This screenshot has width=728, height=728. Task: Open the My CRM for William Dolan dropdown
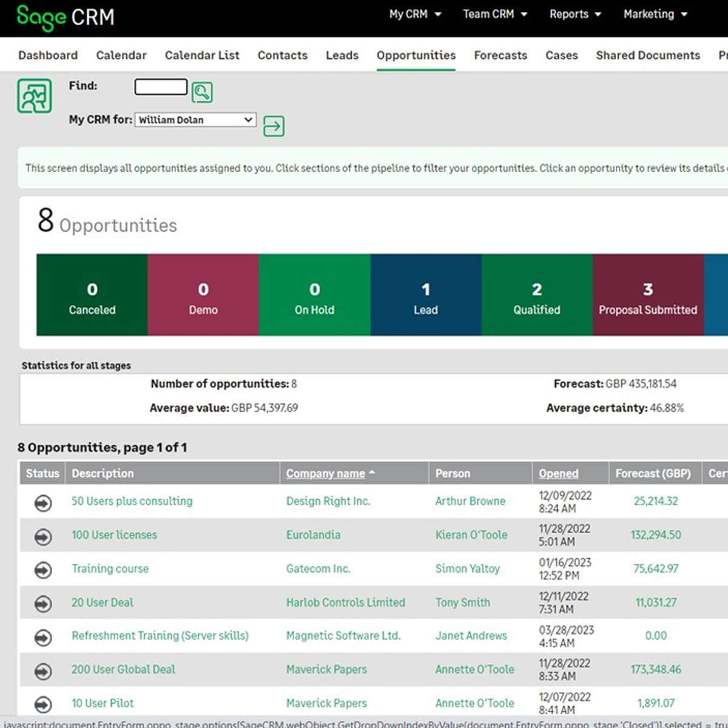click(x=195, y=120)
